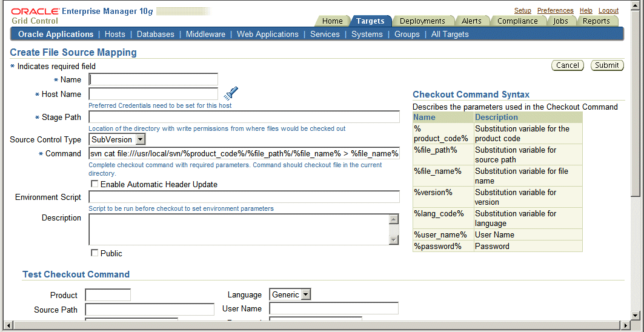Click the %file_path% table cell
The image size is (644, 332).
(x=443, y=155)
